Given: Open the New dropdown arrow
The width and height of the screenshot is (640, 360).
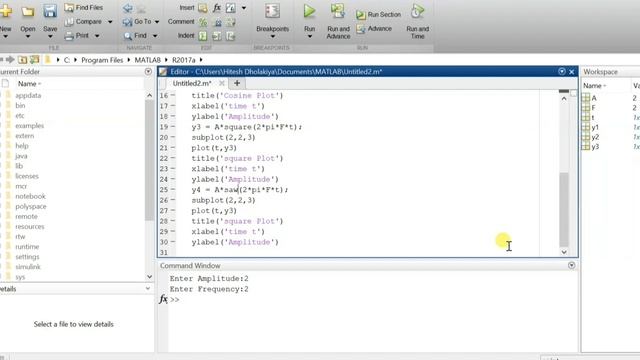Looking at the screenshot, I should tap(5, 37).
